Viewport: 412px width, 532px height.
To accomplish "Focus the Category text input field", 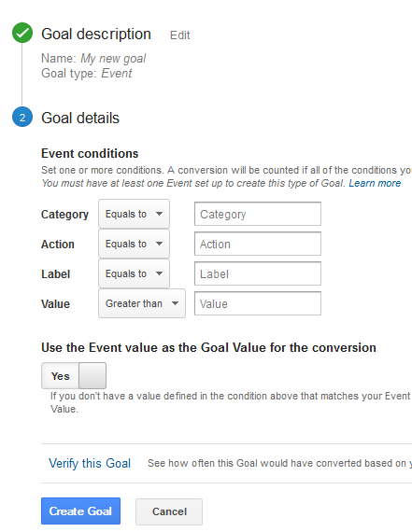I will tap(258, 214).
